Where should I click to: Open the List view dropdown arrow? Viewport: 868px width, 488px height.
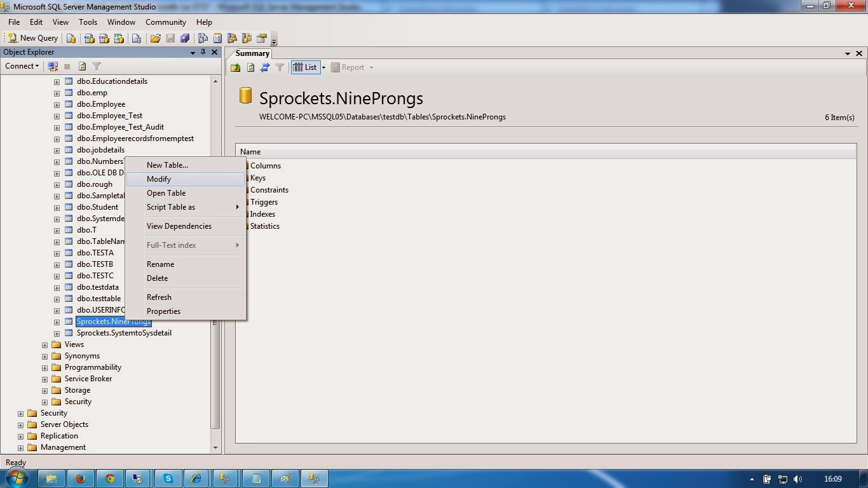324,67
